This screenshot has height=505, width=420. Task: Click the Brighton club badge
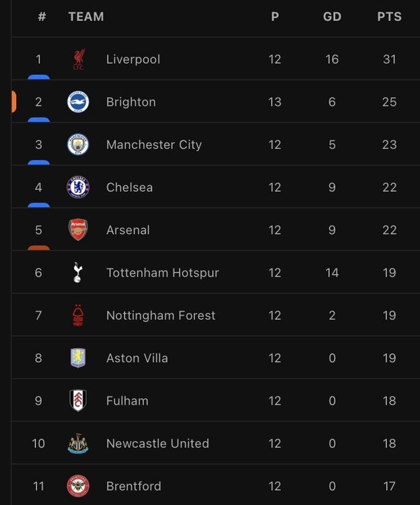point(78,102)
